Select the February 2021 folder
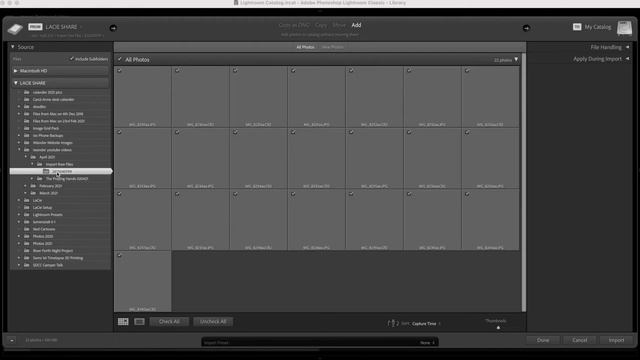This screenshot has width=640, height=360. click(x=51, y=186)
